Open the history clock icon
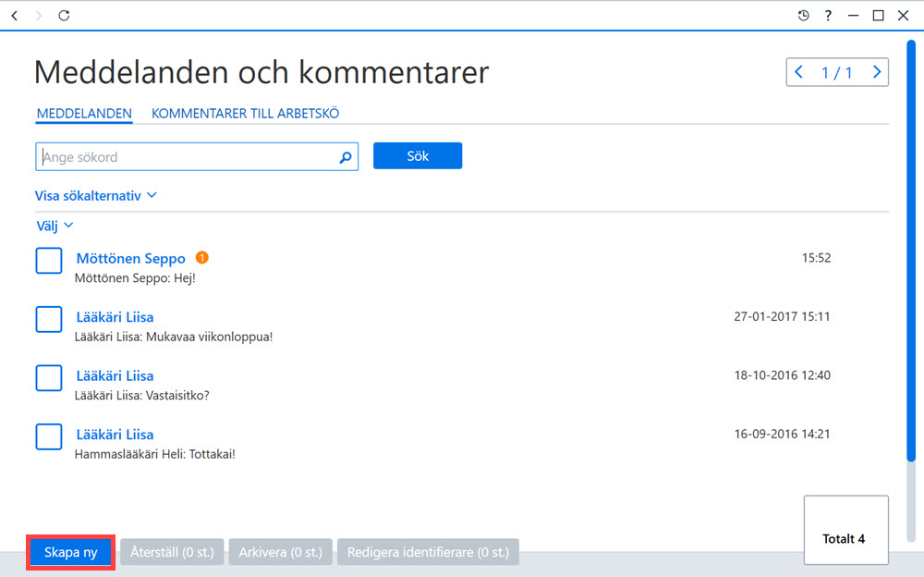 (x=803, y=16)
